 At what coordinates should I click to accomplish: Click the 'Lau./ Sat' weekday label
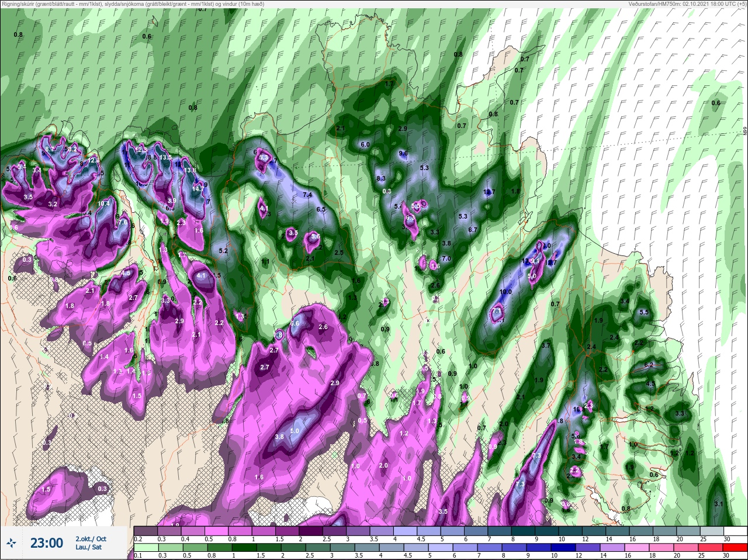click(x=88, y=548)
